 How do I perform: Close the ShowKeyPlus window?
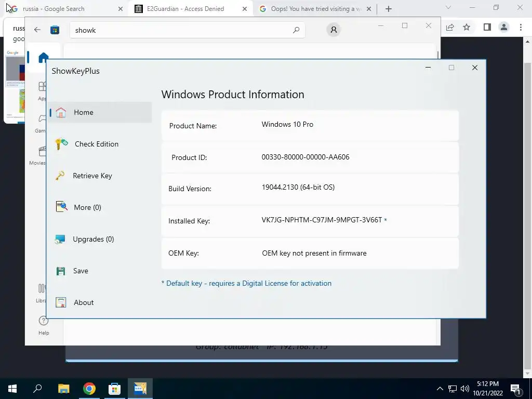[x=475, y=68]
